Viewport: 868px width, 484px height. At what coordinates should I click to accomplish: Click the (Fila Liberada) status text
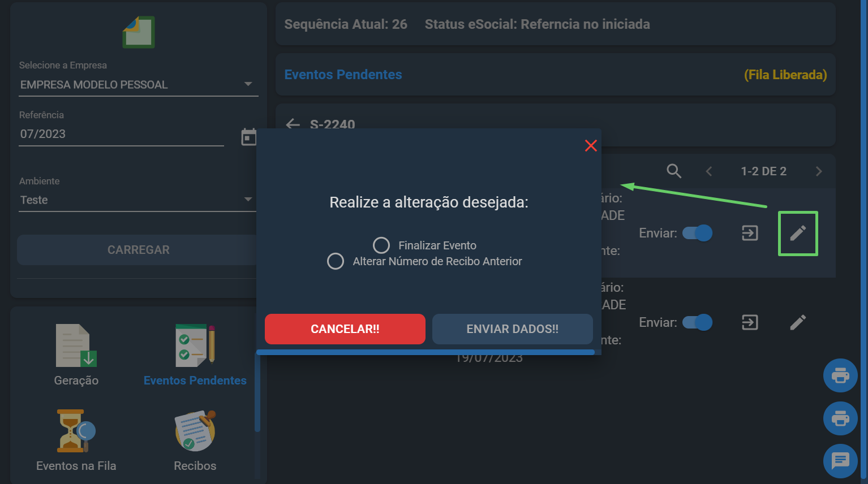click(785, 75)
